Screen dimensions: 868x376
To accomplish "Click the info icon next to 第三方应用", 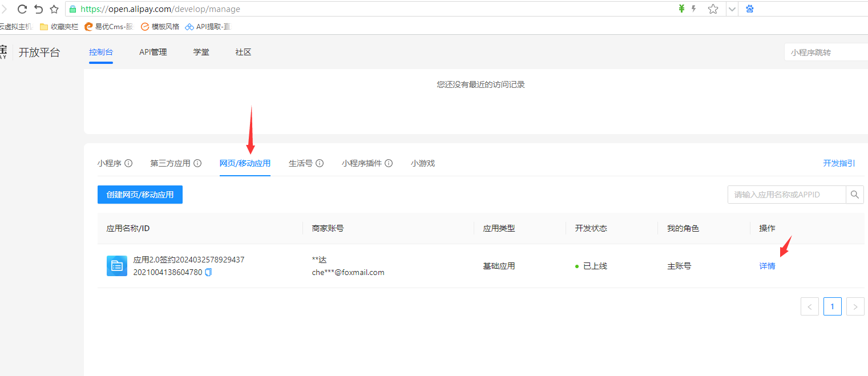I will click(x=197, y=163).
